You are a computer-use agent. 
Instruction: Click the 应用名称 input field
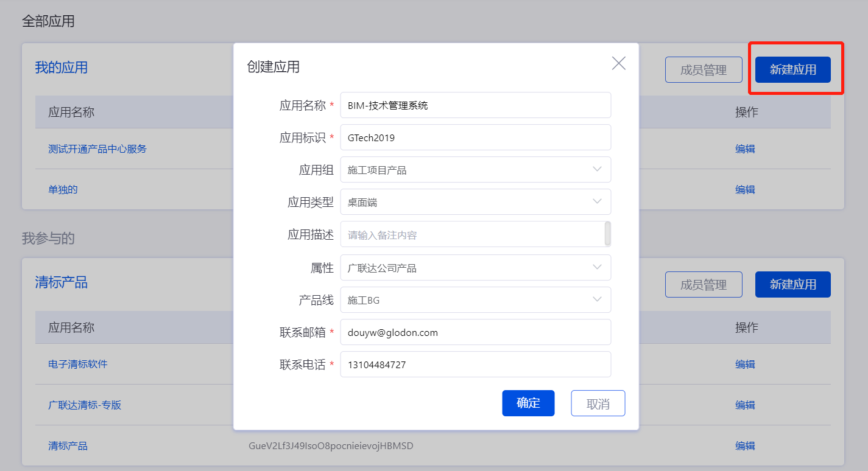pos(475,105)
